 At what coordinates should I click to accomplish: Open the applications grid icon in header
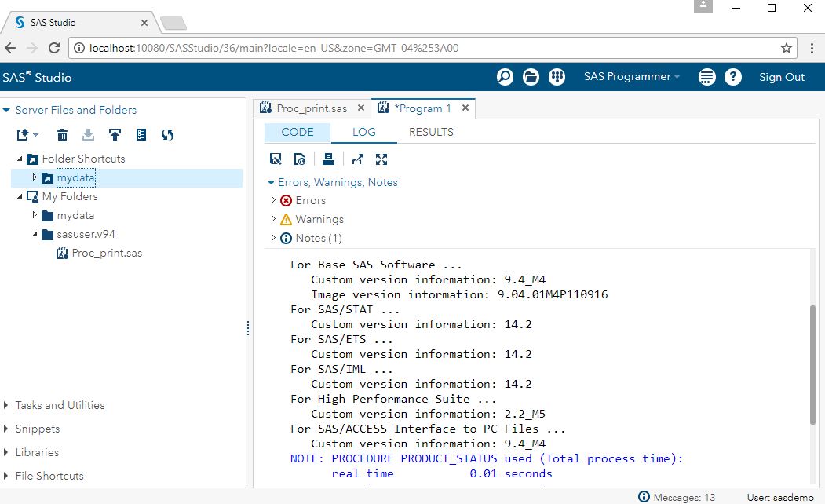click(x=557, y=77)
